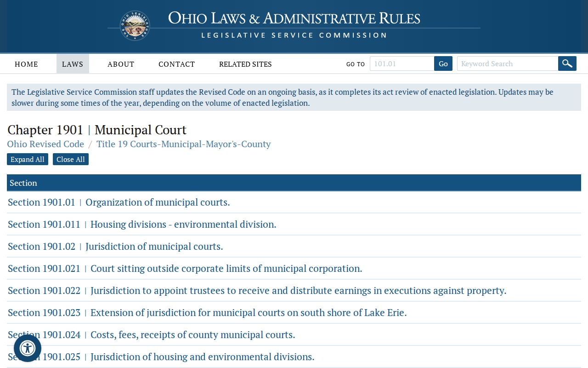Open Section 1901.021 Court sitting outside corporate limits
This screenshot has width=588, height=368.
click(185, 269)
